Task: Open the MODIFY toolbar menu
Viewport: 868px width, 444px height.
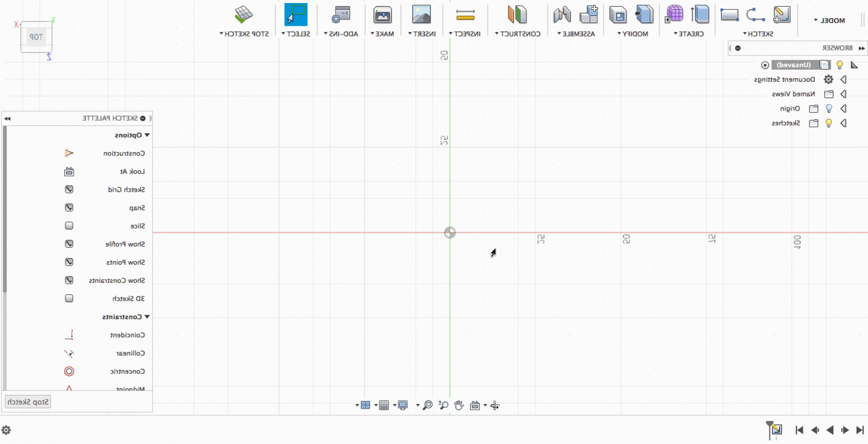Action: pos(632,34)
